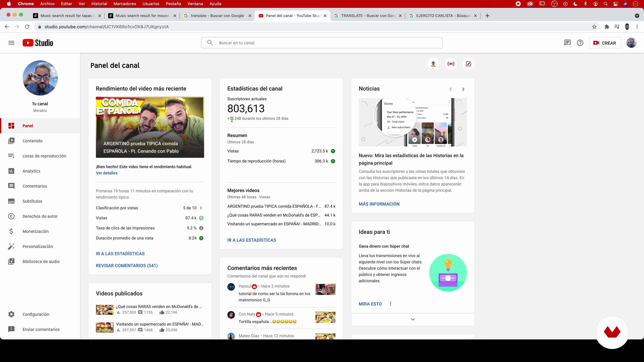Screen dimensions: 644x362
Task: Show previous news item in Noticias
Action: point(450,89)
